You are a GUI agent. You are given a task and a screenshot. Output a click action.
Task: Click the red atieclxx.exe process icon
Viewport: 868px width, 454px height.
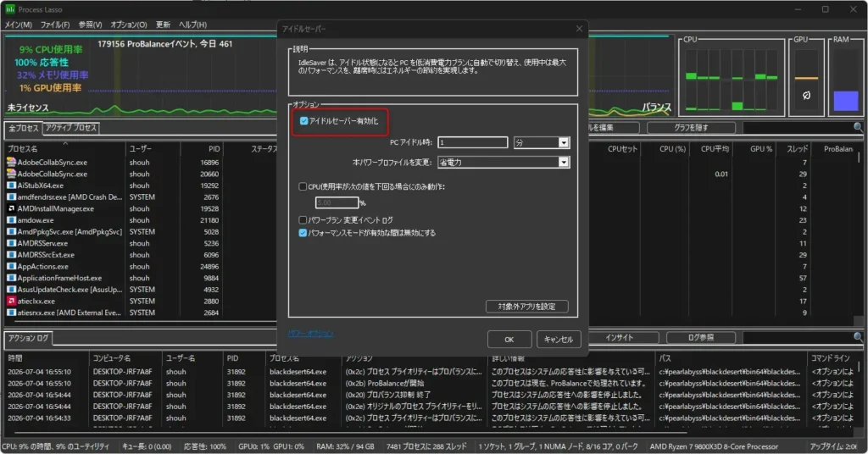tap(11, 301)
